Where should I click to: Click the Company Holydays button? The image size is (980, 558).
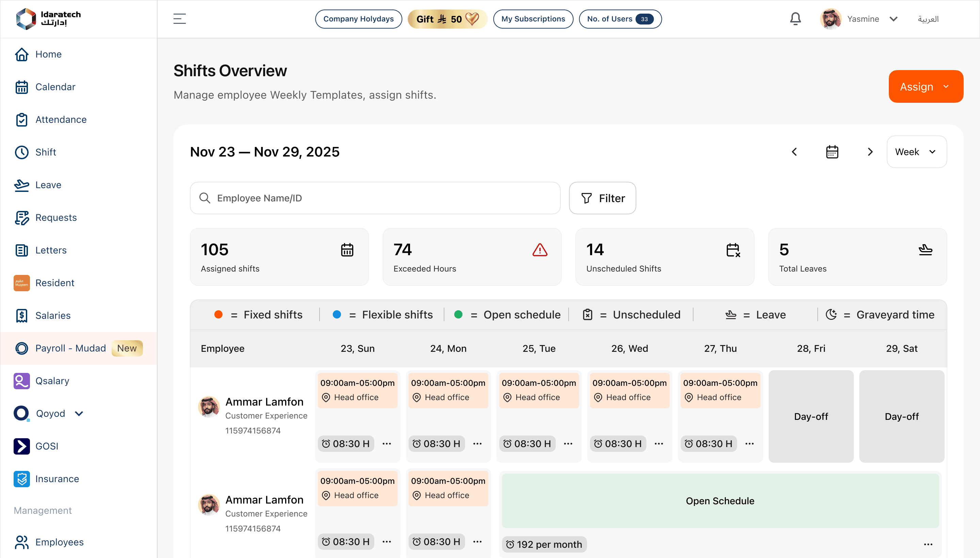click(x=358, y=19)
